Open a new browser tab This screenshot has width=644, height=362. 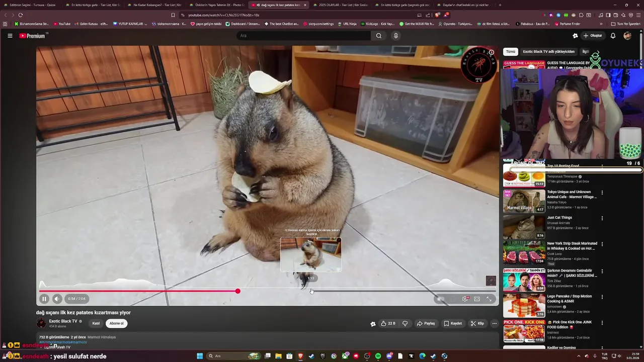[x=500, y=5]
